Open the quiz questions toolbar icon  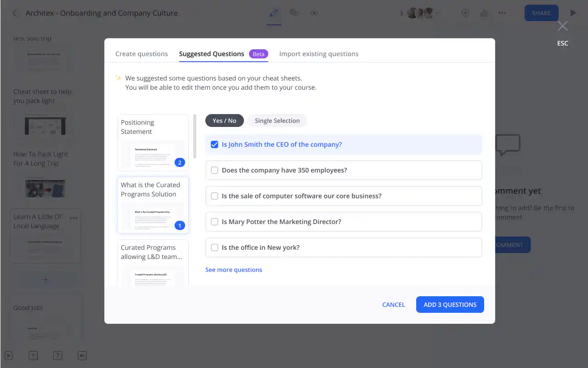coord(294,12)
